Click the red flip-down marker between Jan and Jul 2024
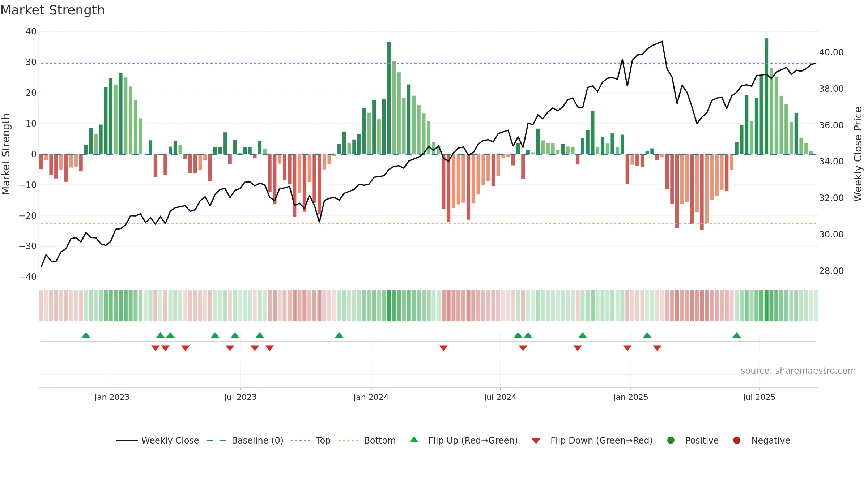 [443, 348]
